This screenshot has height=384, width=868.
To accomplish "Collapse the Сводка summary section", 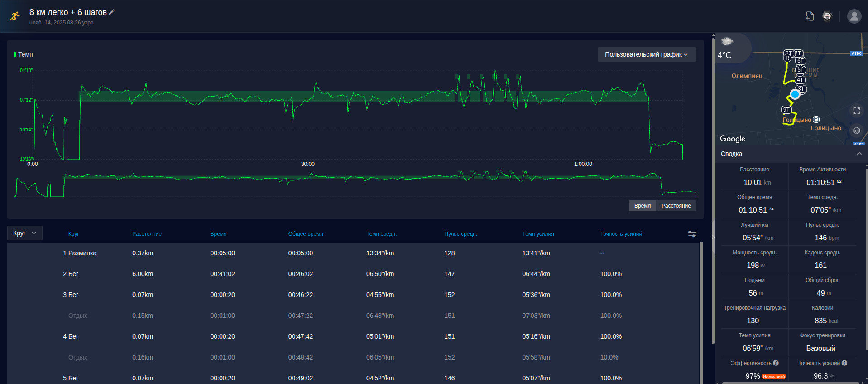I will 859,154.
